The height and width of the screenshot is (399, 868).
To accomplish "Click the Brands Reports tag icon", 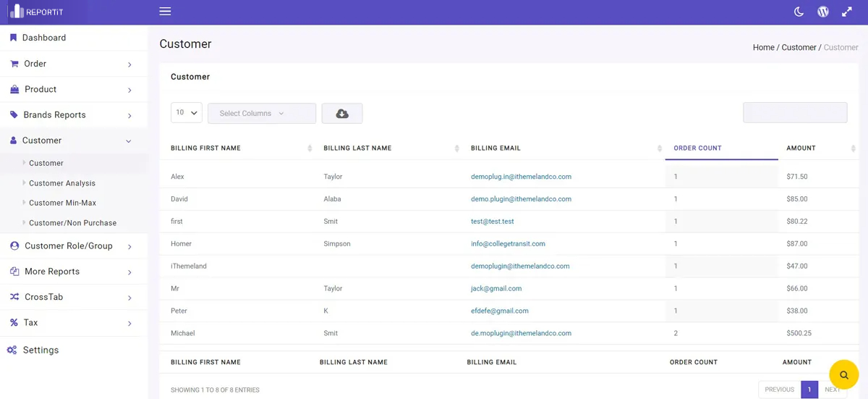I will click(14, 115).
